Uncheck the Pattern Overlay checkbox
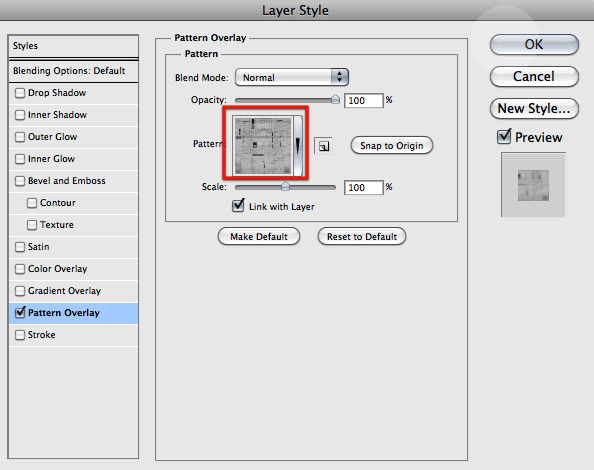The image size is (594, 470). [x=20, y=312]
